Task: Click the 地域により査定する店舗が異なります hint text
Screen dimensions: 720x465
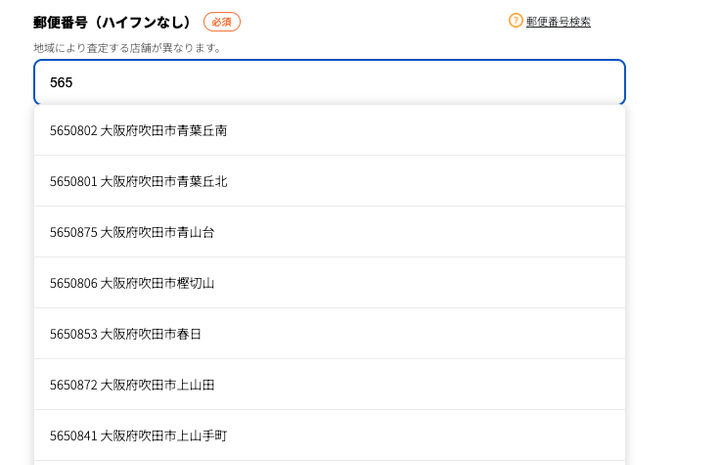Action: (128, 48)
